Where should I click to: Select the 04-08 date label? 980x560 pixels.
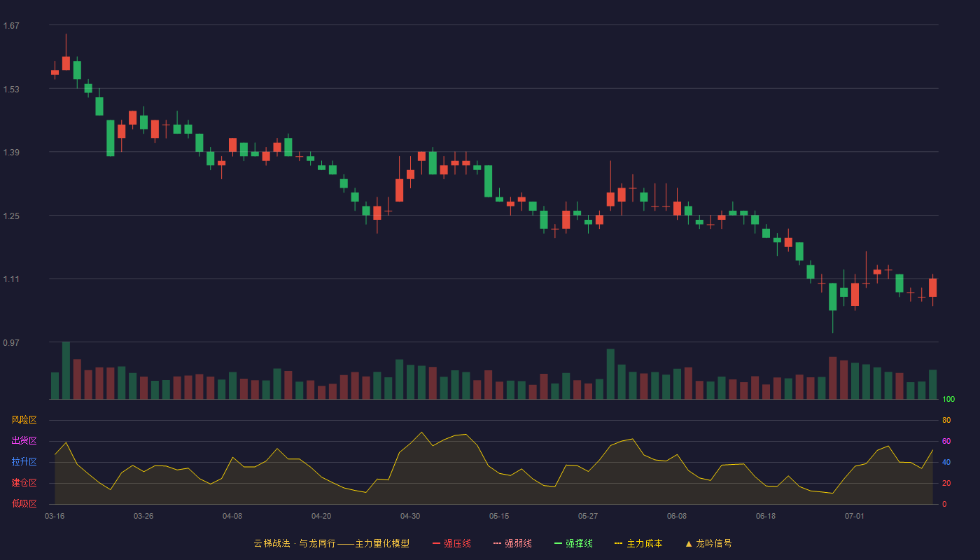pos(232,516)
